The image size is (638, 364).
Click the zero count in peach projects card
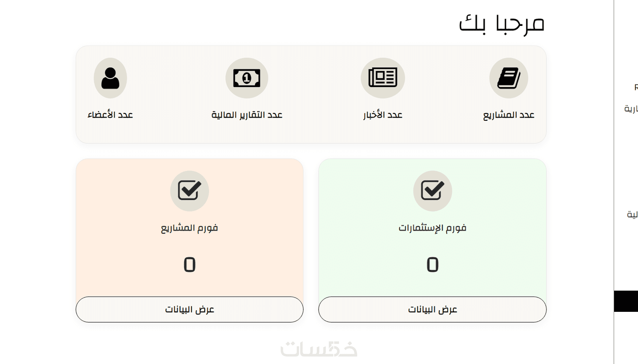[x=190, y=265]
